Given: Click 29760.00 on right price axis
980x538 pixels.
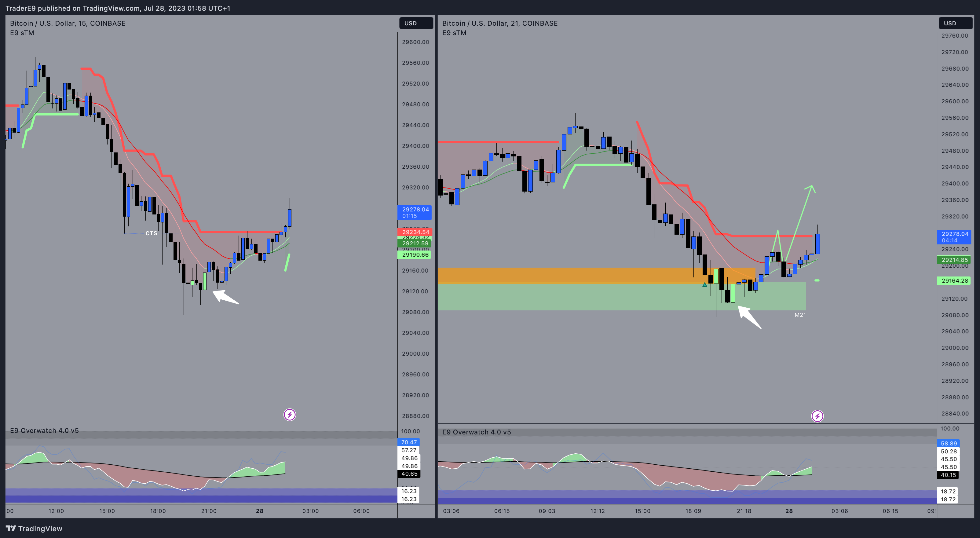Looking at the screenshot, I should pos(955,35).
